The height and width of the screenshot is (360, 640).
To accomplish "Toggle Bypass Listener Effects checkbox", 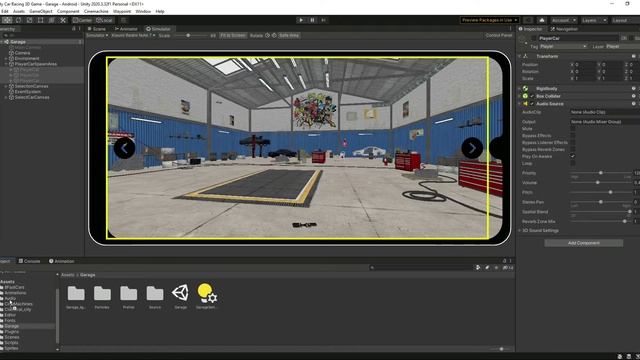I will click(573, 142).
